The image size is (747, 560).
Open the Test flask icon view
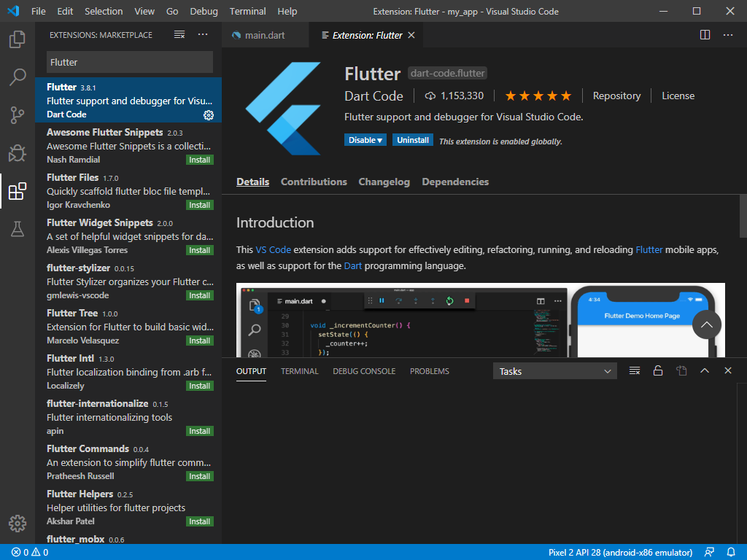click(18, 229)
